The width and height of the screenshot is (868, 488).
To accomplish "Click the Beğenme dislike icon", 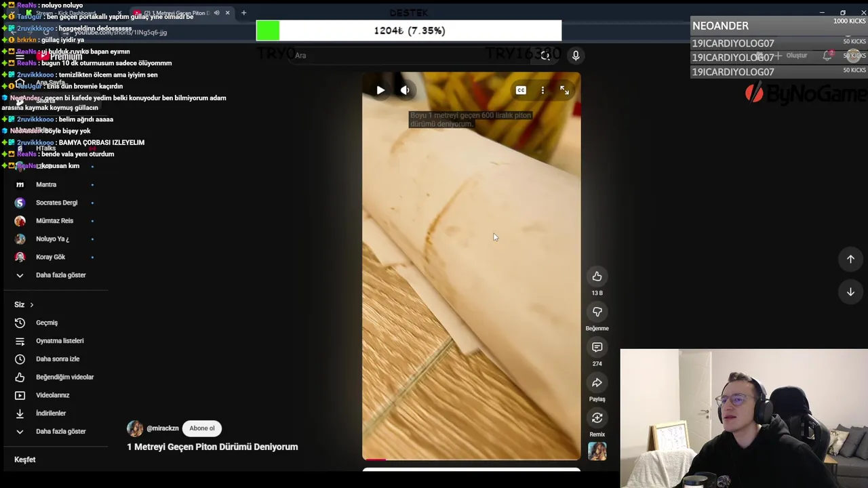I will coord(597,312).
